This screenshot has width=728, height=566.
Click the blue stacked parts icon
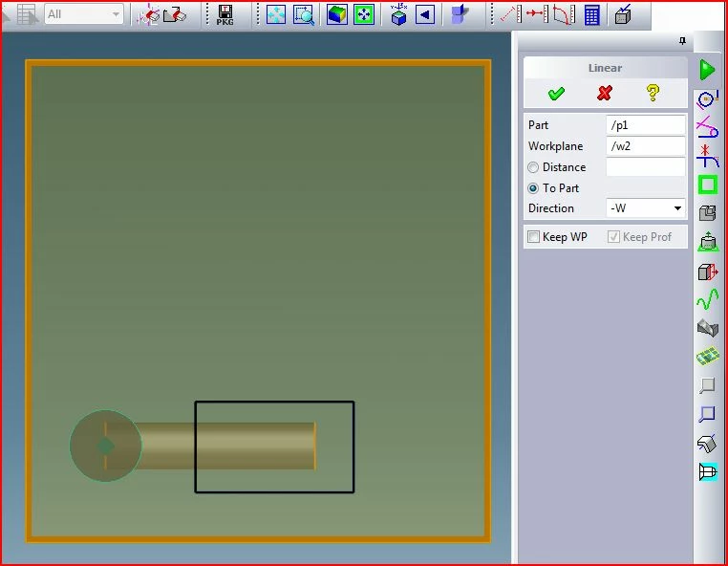click(460, 14)
